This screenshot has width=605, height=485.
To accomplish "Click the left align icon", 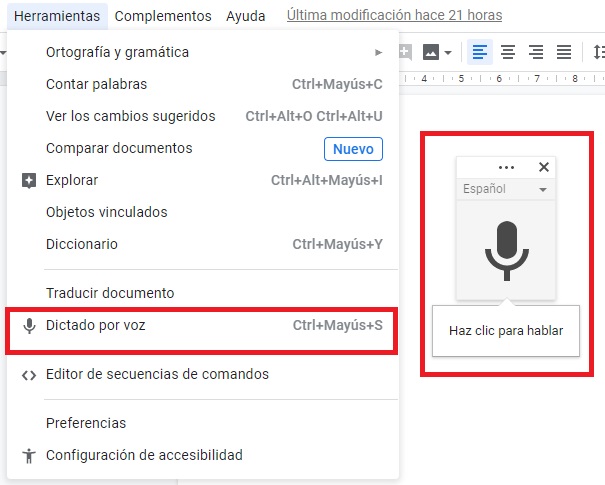I will click(480, 52).
